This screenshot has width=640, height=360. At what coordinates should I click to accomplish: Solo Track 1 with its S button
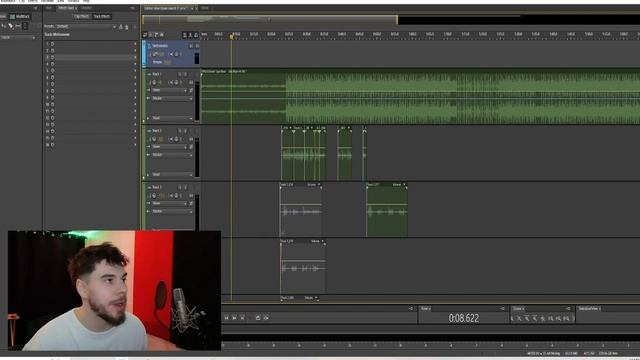pyautogui.click(x=185, y=74)
